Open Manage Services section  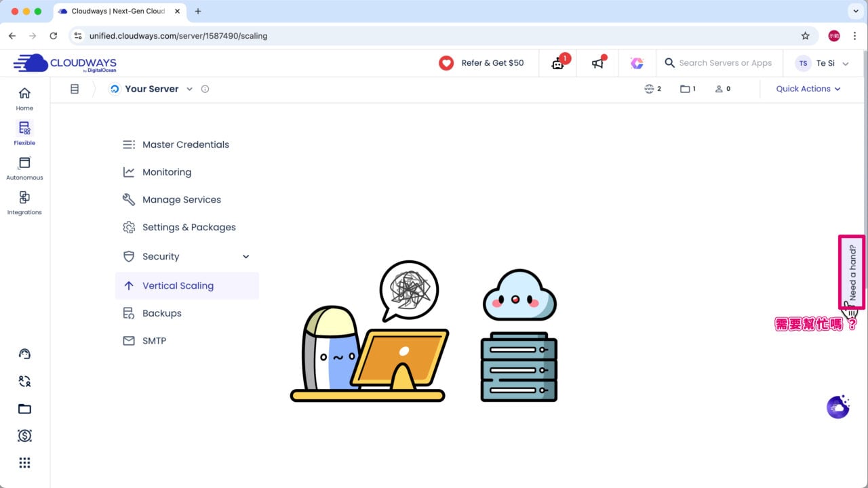[181, 200]
